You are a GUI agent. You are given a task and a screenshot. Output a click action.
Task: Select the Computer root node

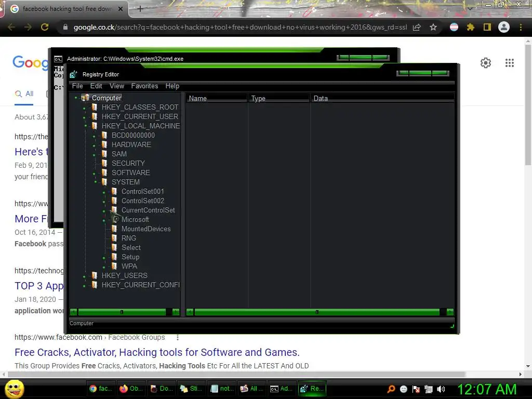pos(107,98)
